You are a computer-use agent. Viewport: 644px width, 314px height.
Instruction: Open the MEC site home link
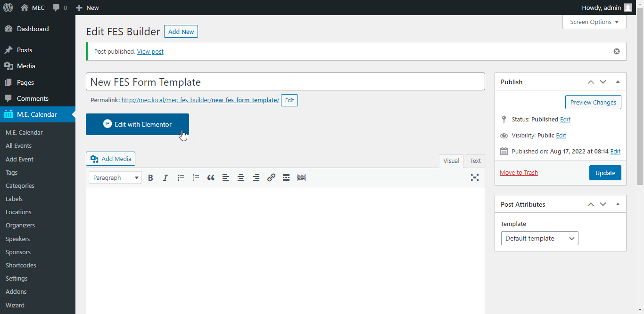(x=33, y=8)
